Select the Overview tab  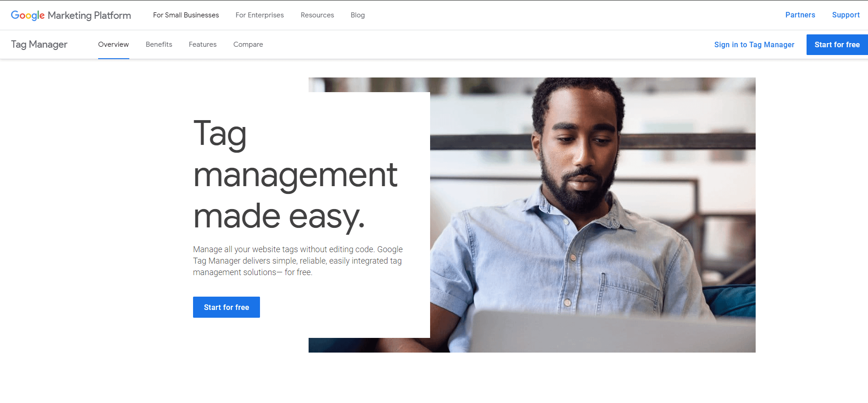[x=113, y=44]
